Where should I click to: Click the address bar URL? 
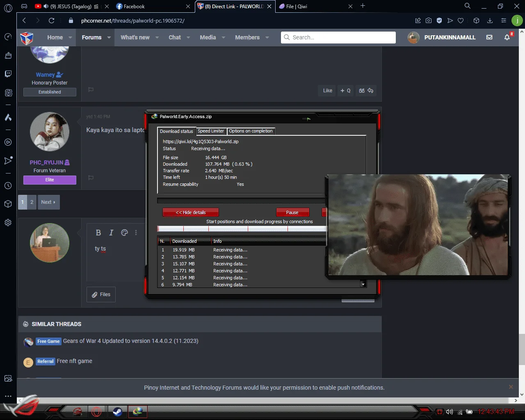tap(133, 21)
